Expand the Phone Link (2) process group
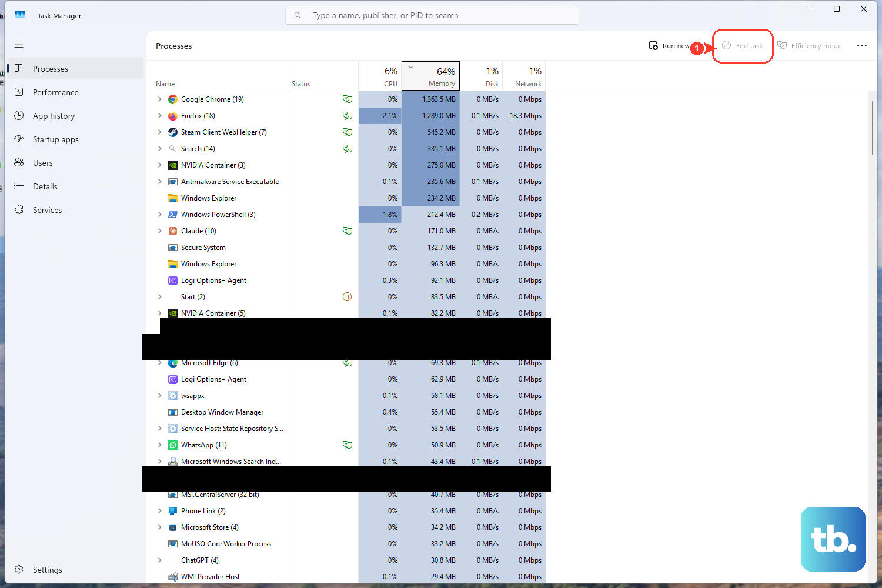 pyautogui.click(x=159, y=511)
